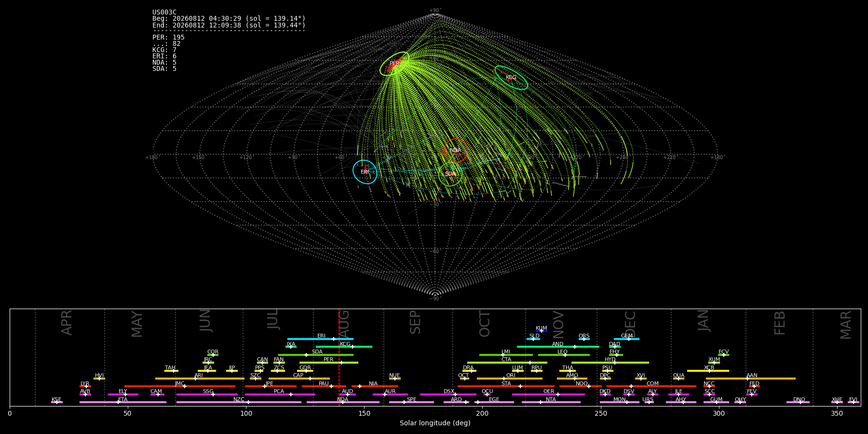The height and width of the screenshot is (434, 868).
Task: Click the green SDA radiant circle
Action: click(x=450, y=174)
